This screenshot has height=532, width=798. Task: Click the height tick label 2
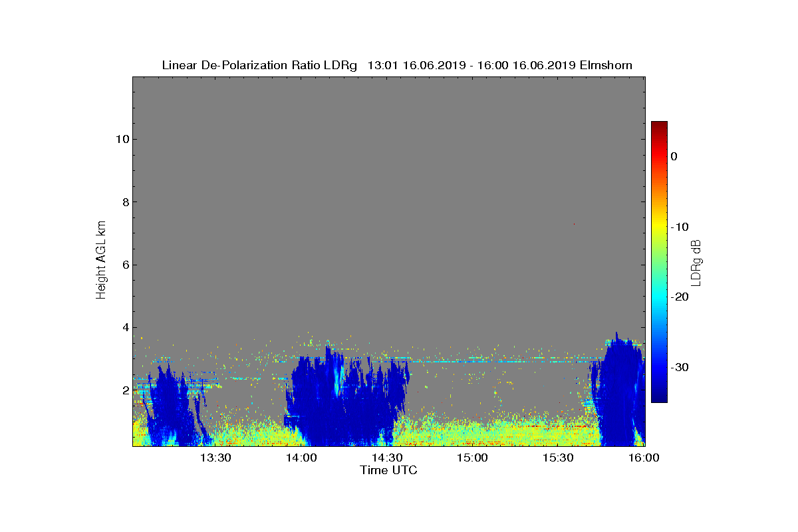point(125,390)
